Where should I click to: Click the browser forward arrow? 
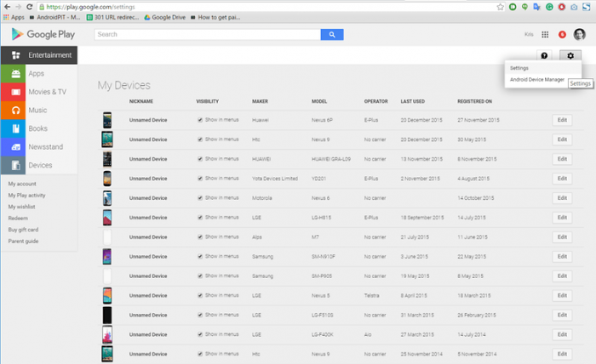18,7
